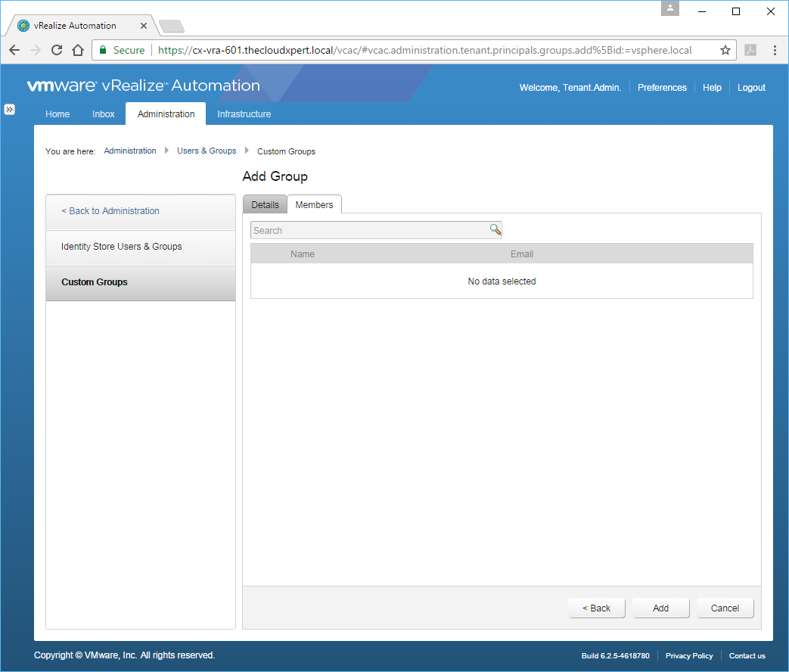Click the Chrome user profile icon
789x672 pixels.
[x=669, y=9]
